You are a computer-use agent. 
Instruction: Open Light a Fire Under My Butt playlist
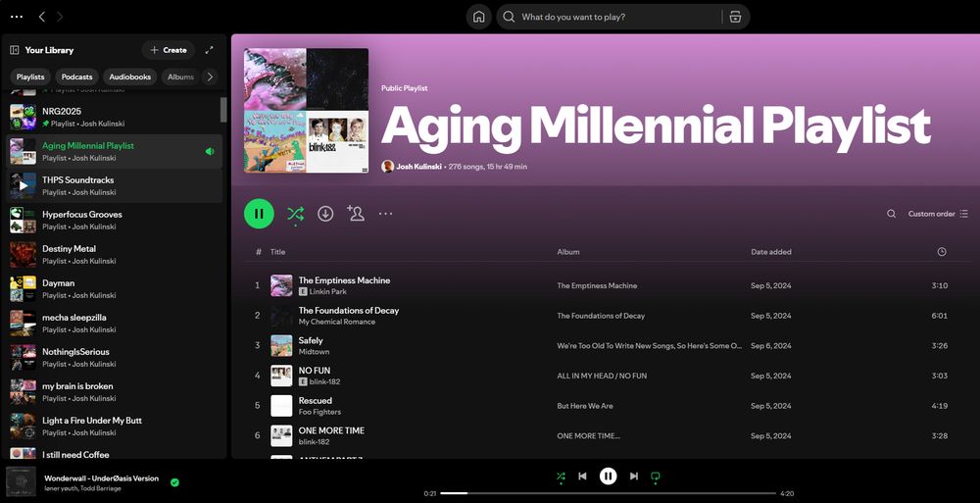(x=114, y=427)
